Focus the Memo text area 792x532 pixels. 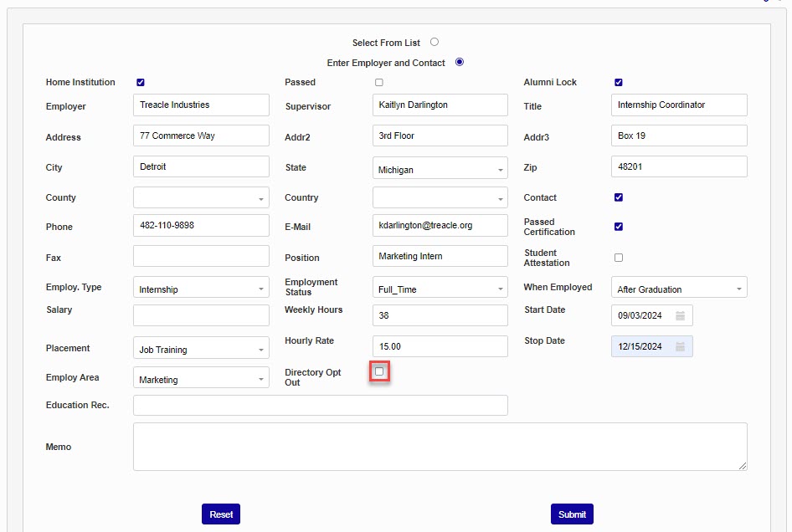(x=440, y=447)
